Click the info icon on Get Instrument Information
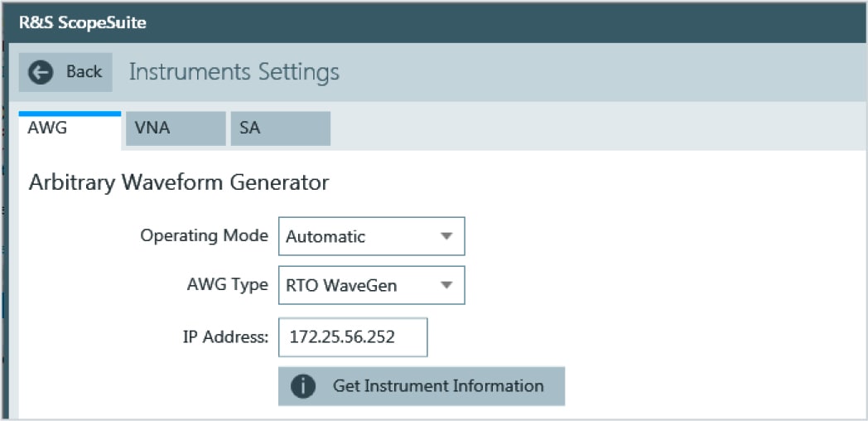 [303, 386]
